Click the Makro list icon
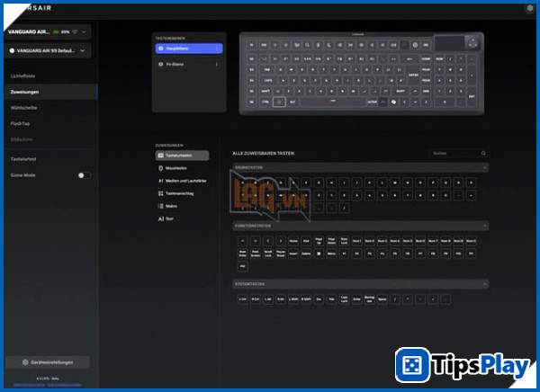The height and width of the screenshot is (392, 540). [x=160, y=206]
